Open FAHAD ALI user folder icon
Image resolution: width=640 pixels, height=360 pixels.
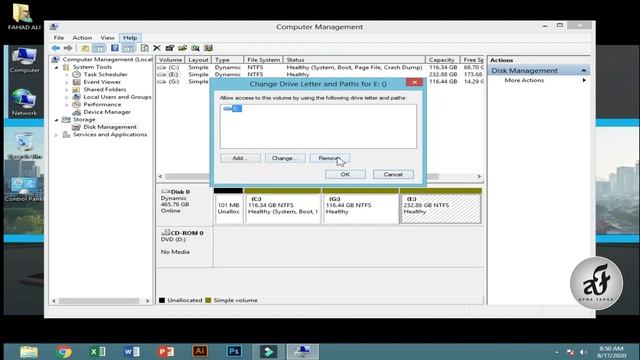click(24, 17)
